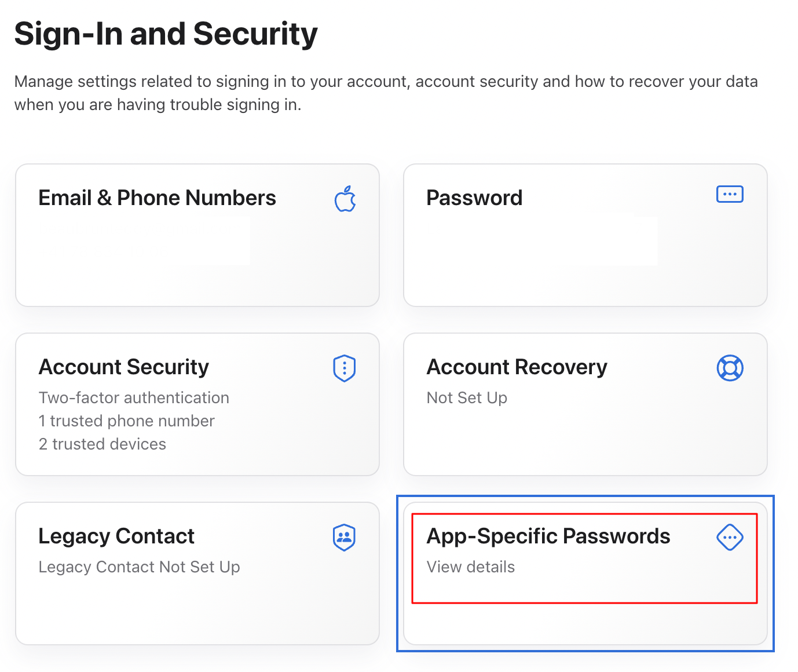The height and width of the screenshot is (672, 798).
Task: Click the Sign-In and Security page title
Action: pos(166,34)
